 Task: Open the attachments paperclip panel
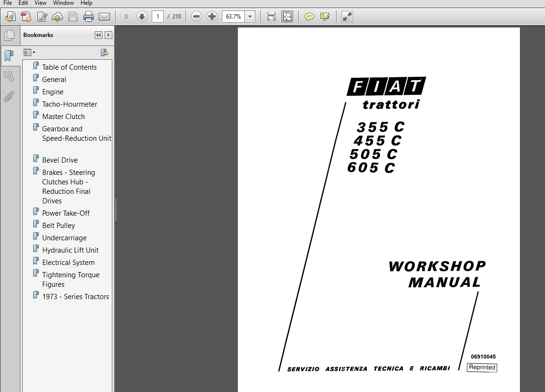pos(9,97)
